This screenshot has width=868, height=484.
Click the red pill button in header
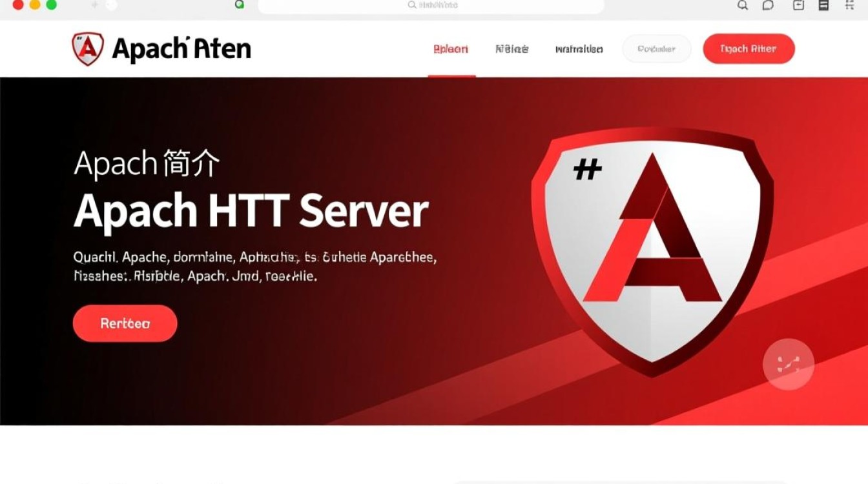[749, 49]
